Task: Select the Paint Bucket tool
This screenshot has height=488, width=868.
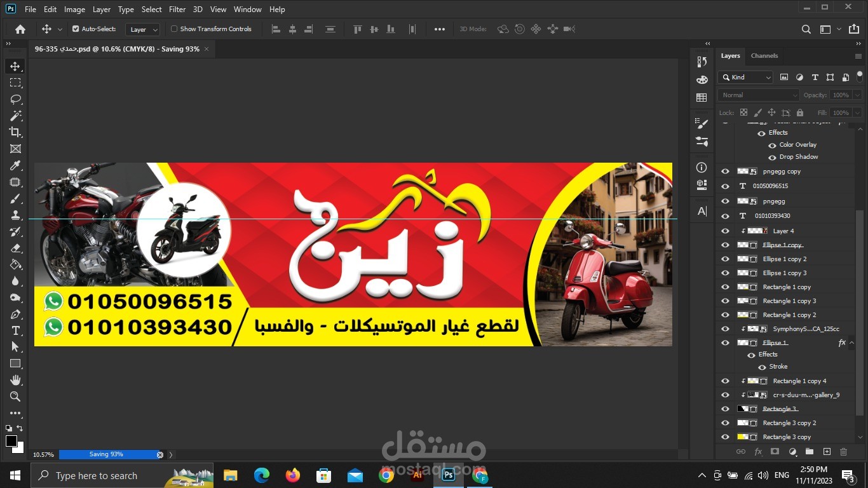Action: point(15,264)
